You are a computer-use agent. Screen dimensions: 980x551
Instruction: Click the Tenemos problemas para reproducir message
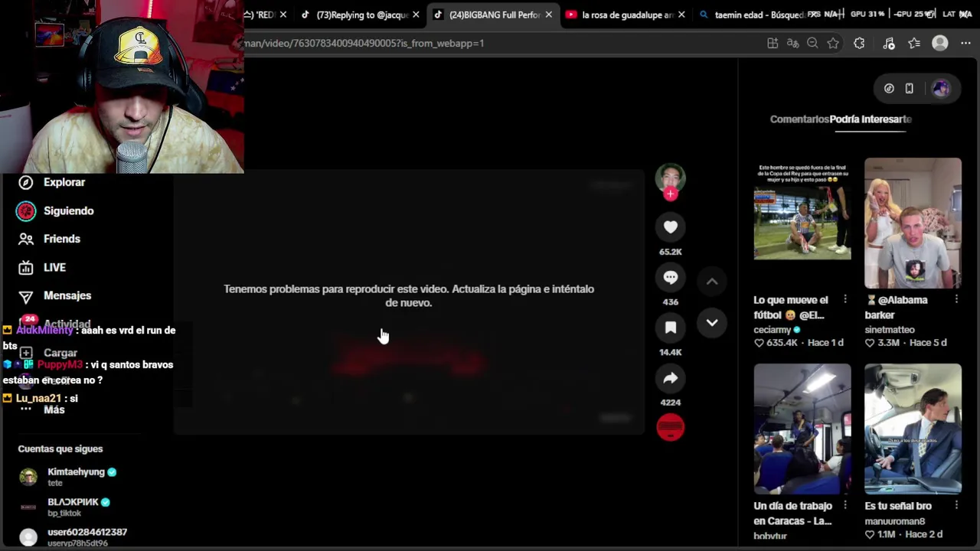tap(409, 295)
